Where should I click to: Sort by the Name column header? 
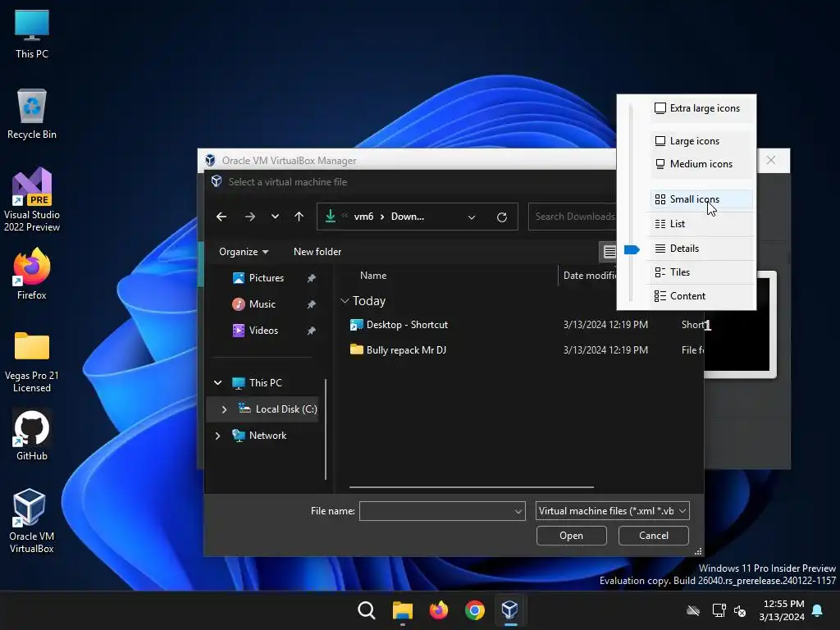click(x=373, y=276)
